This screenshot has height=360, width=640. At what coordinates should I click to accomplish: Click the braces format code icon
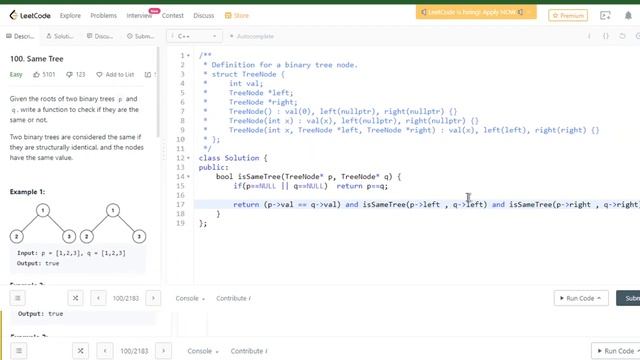606,36
